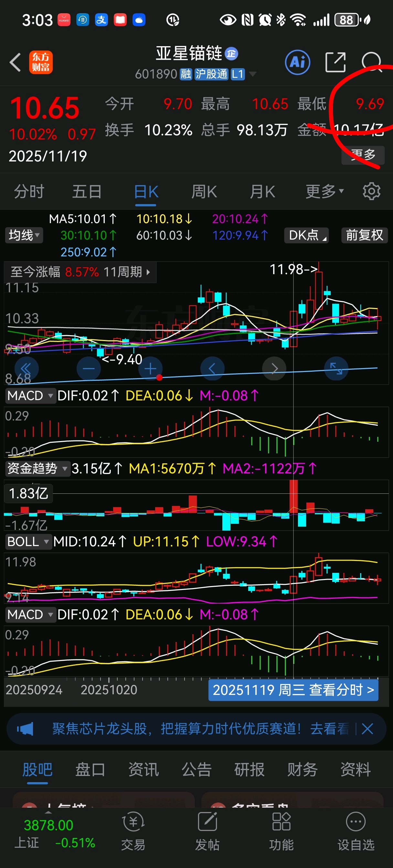393x868 pixels.
Task: Open 股吧 tab
Action: [x=37, y=770]
